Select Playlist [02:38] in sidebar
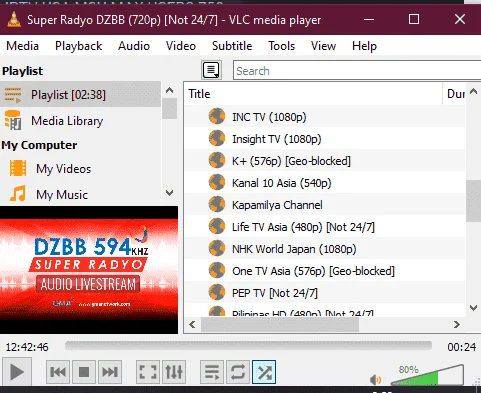Viewport: 481px width, 393px height. (x=80, y=95)
